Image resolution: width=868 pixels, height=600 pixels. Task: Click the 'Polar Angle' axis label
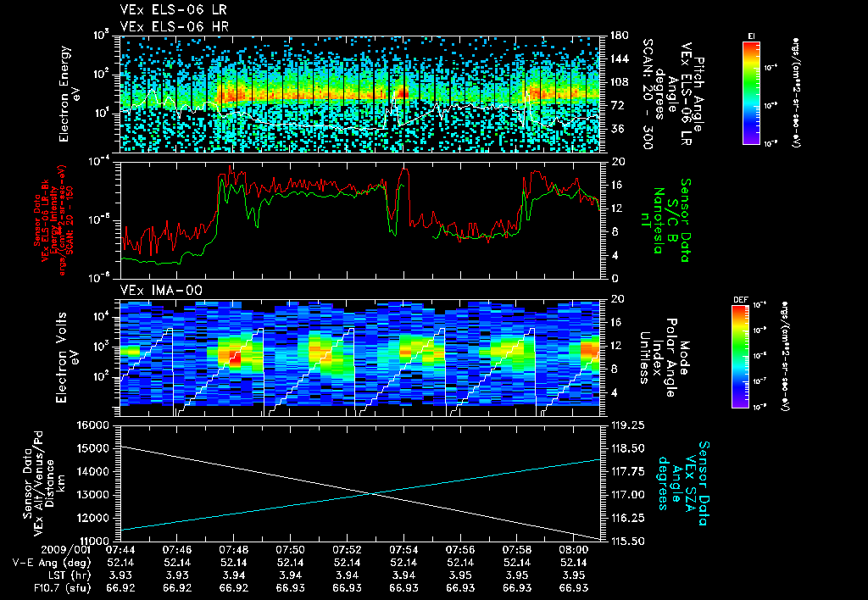coord(671,358)
